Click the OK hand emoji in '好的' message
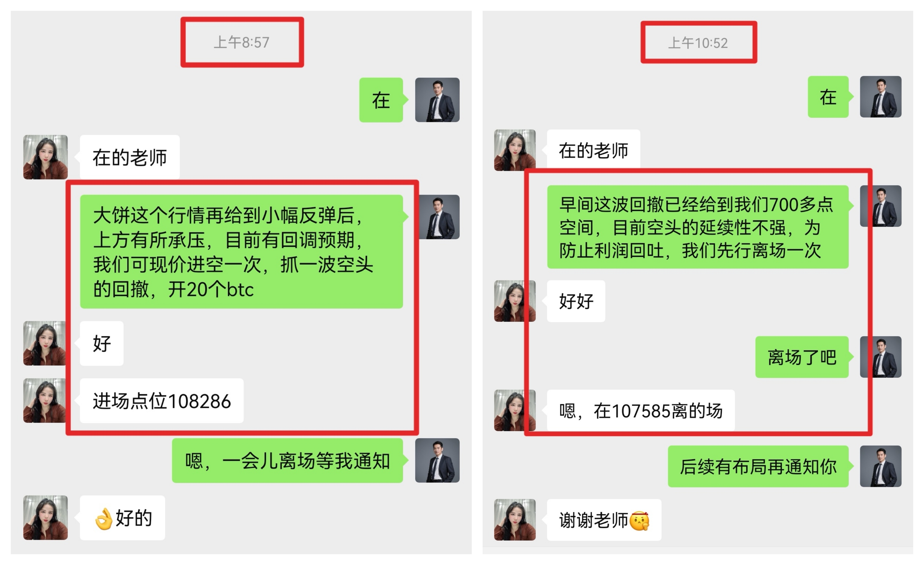 pos(104,519)
